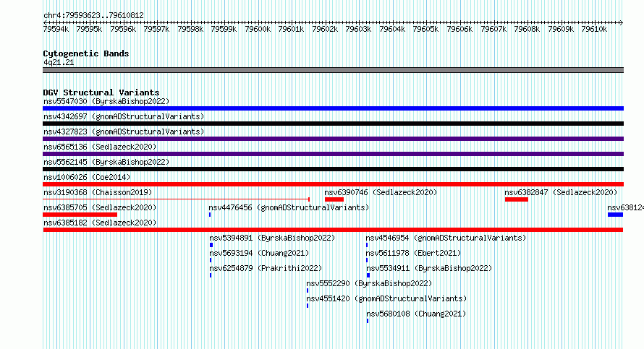644x349 pixels.
Task: Open nsv5680108 (Chuang2021) label
Action: (x=416, y=314)
